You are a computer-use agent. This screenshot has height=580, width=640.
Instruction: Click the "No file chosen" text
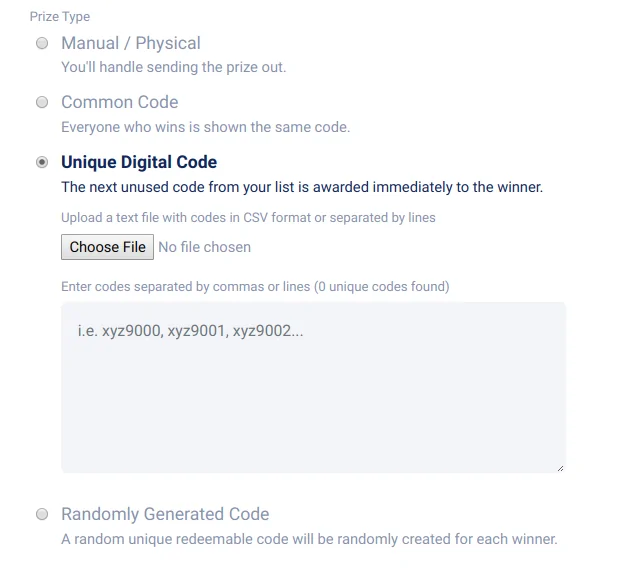(205, 247)
